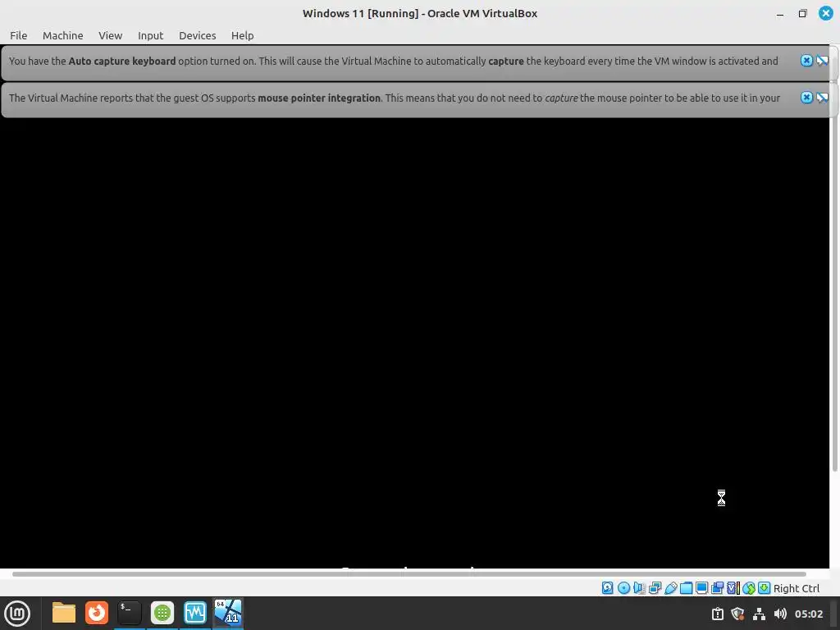Dismiss the Auto capture keyboard notification
Image resolution: width=840 pixels, height=630 pixels.
(806, 61)
